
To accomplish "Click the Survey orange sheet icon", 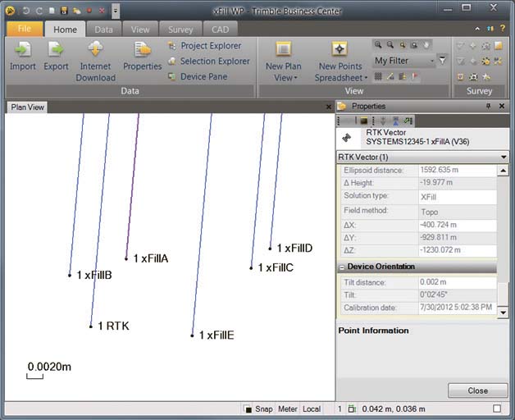I will 499,46.
